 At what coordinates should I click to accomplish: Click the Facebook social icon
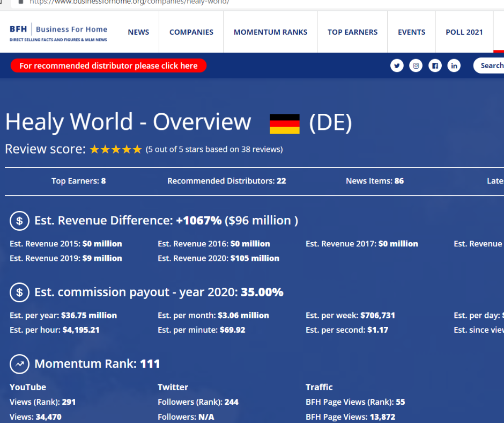point(435,66)
